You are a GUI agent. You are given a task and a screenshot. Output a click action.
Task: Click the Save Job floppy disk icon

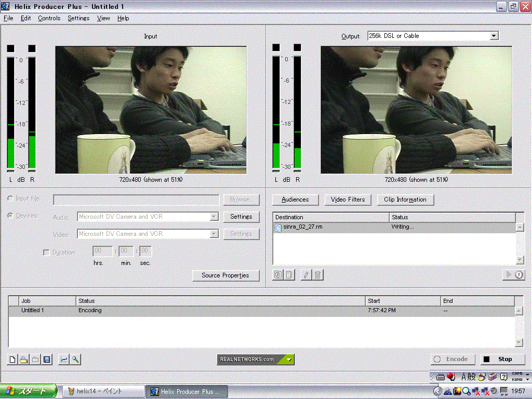(x=47, y=359)
